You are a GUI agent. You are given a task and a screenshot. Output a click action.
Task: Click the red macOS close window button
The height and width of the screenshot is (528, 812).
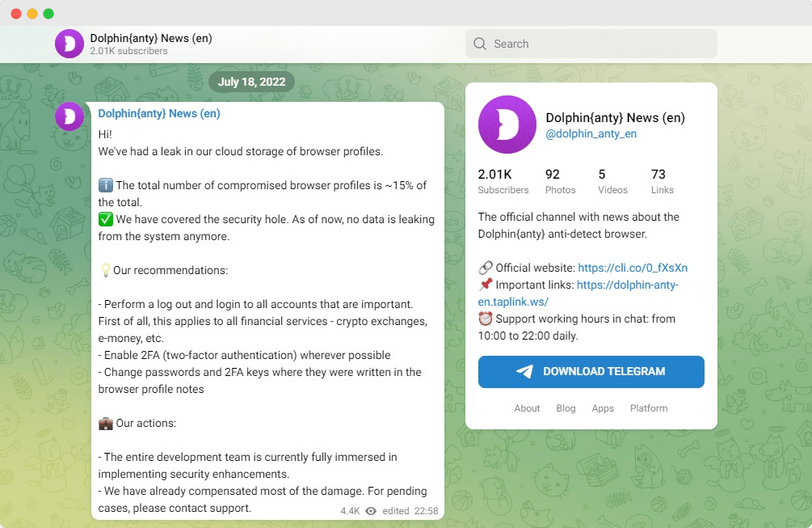16,14
